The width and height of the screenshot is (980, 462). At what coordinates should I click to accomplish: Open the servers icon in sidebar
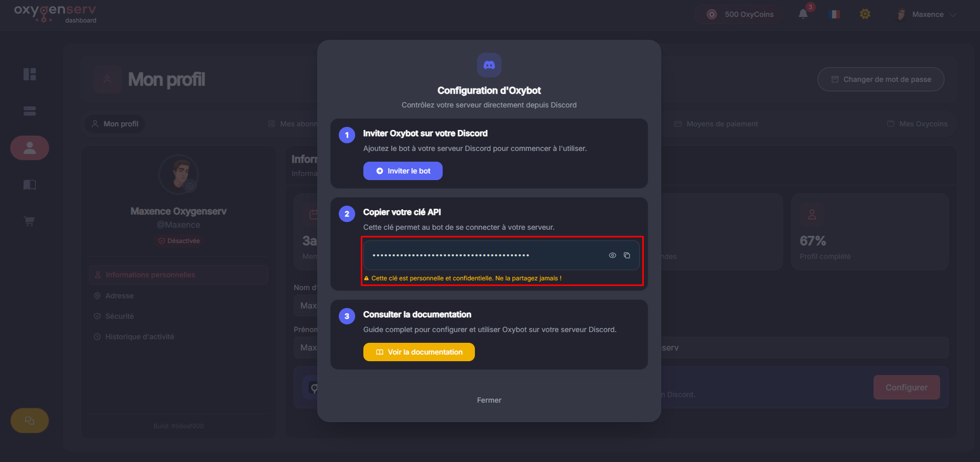30,111
